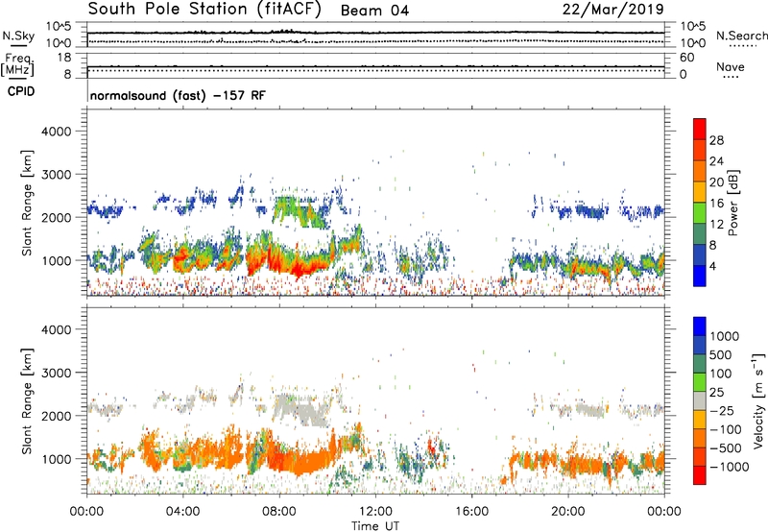Click the "25" tick on Velocity color bar
Image resolution: width=768 pixels, height=532 pixels.
click(716, 393)
